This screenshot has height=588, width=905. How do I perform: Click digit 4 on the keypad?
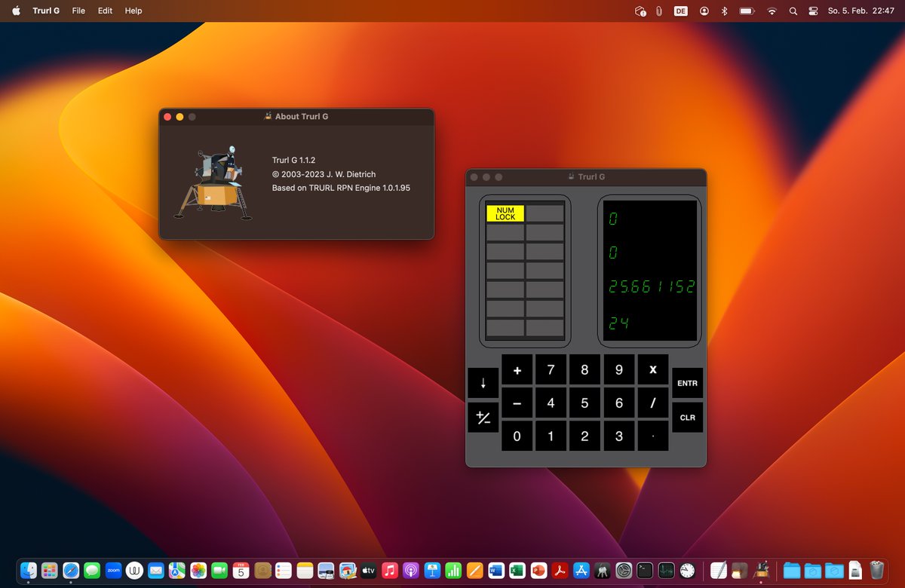tap(551, 403)
